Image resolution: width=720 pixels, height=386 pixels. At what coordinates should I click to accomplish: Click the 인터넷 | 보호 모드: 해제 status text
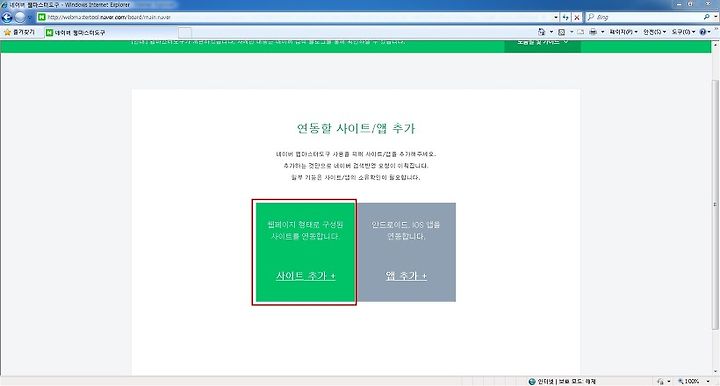tap(567, 381)
